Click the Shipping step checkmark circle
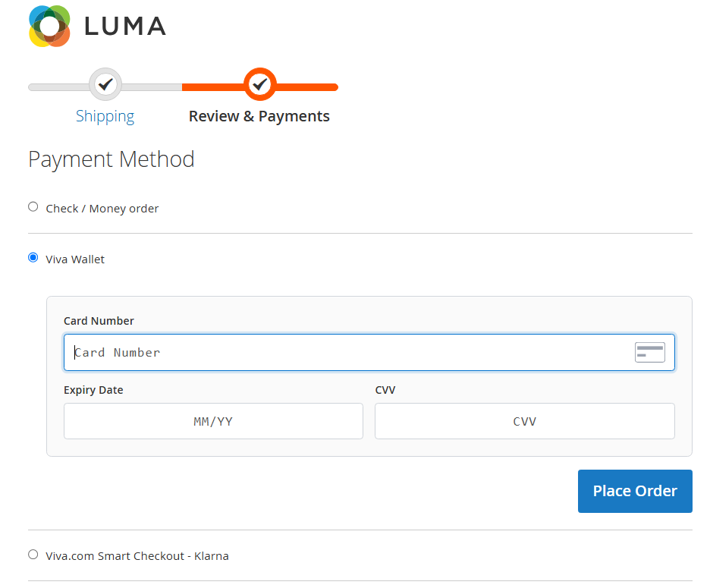The height and width of the screenshot is (588, 710). click(105, 84)
